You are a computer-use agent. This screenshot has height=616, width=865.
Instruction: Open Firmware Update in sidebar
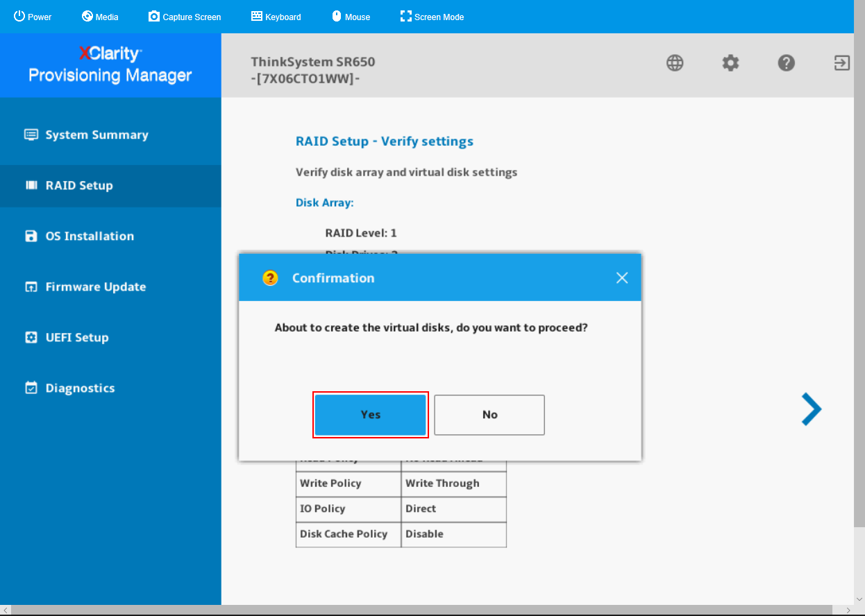click(x=95, y=287)
